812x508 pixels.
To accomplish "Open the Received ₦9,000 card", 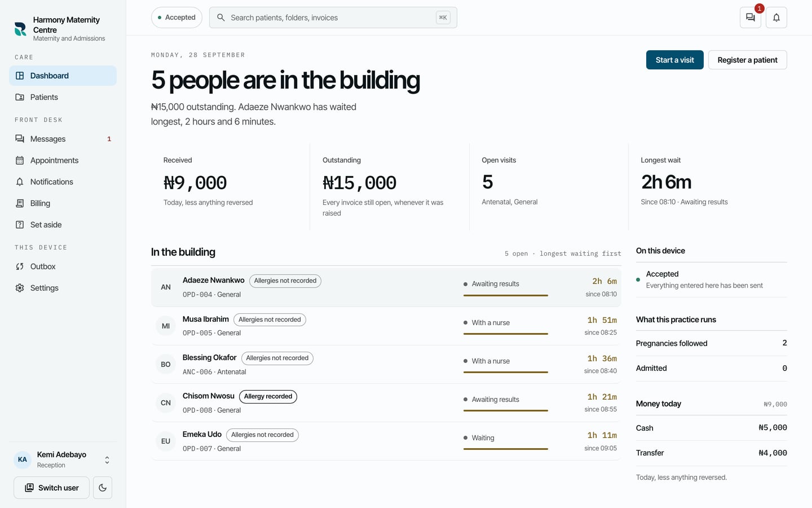I will 230,186.
